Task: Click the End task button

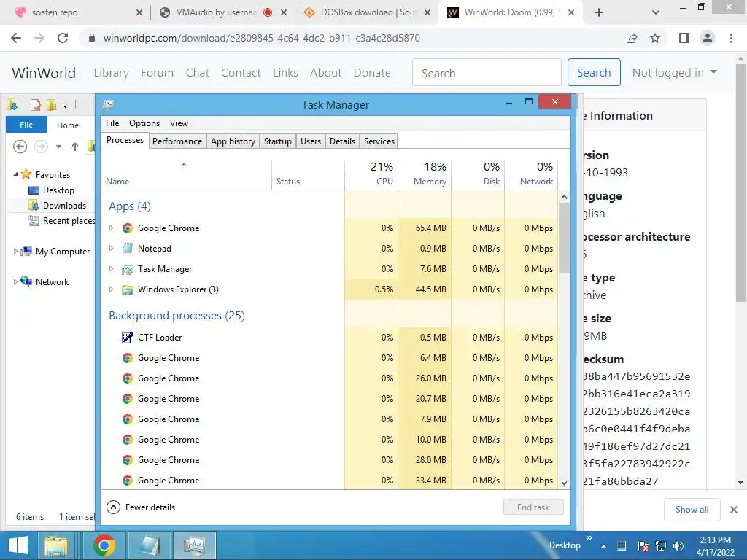Action: click(533, 507)
